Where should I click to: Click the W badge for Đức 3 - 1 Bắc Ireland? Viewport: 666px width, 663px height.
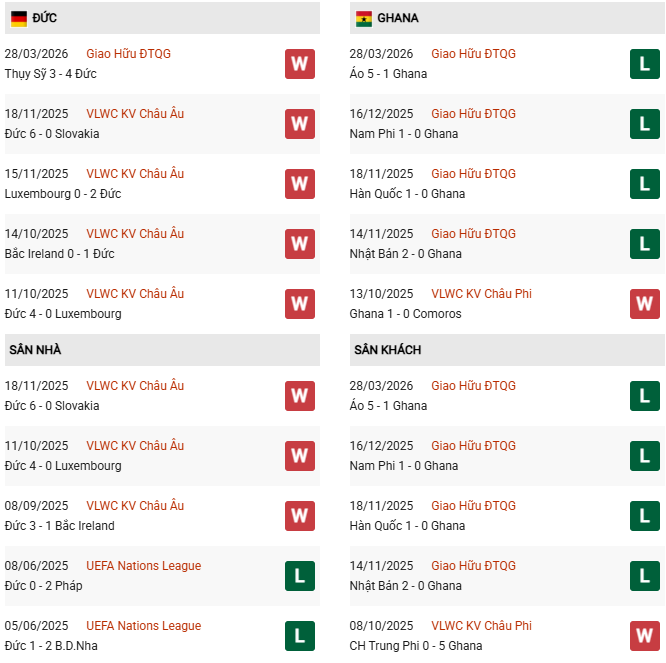coord(299,516)
